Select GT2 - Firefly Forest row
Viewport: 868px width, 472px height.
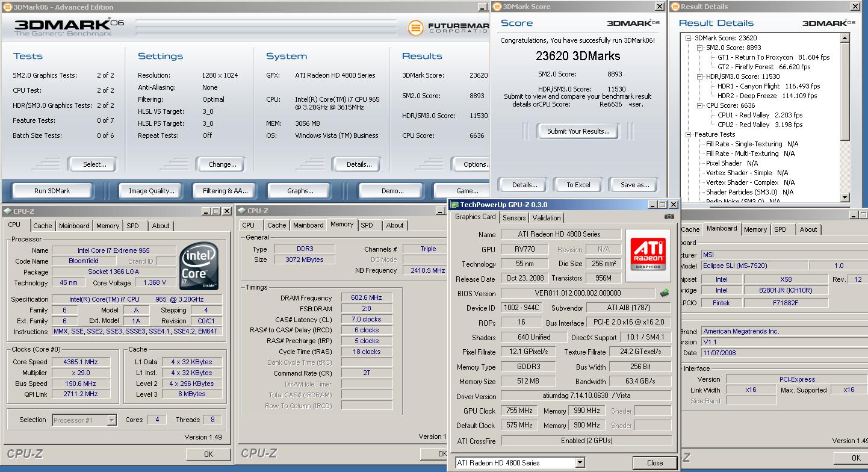pos(764,67)
